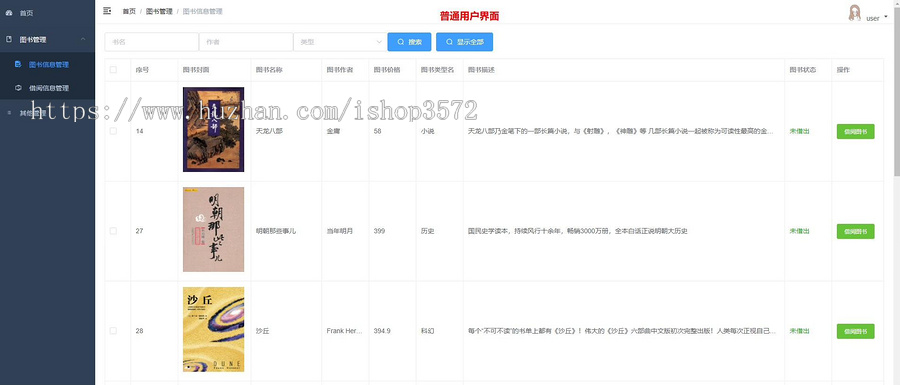The image size is (900, 385).
Task: Click the 沙丘 Dune book cover thumbnail
Action: click(214, 329)
